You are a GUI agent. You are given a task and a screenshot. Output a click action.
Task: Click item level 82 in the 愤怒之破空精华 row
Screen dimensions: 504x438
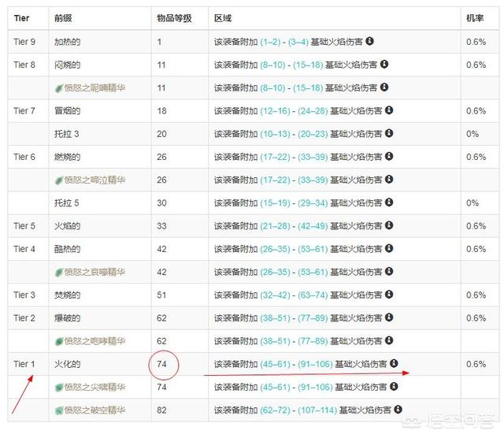(x=161, y=410)
